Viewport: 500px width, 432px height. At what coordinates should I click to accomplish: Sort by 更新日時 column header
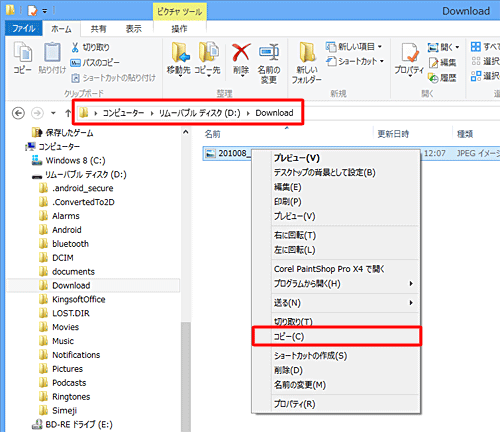tap(393, 134)
